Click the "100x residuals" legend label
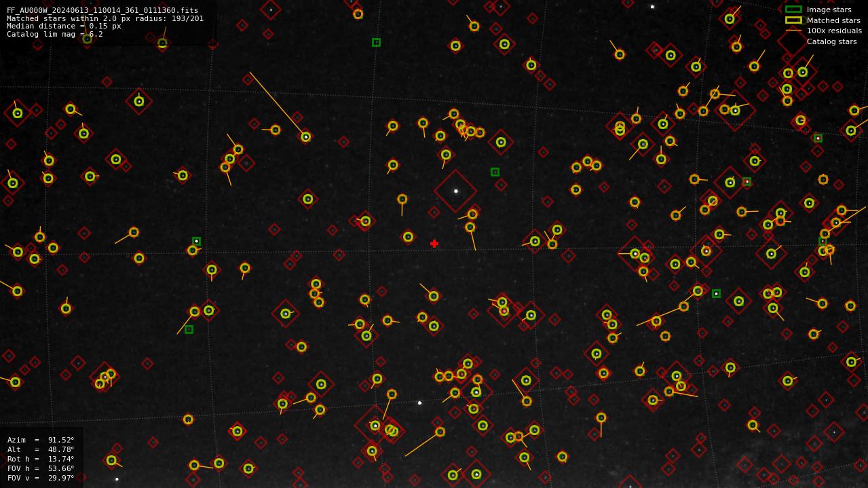Screen dimensions: 868x488 834,31
